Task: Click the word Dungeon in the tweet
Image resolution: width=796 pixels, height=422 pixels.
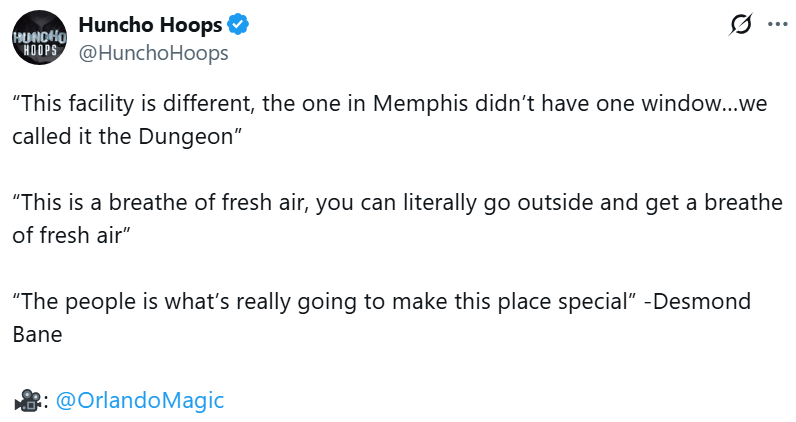Action: click(186, 137)
